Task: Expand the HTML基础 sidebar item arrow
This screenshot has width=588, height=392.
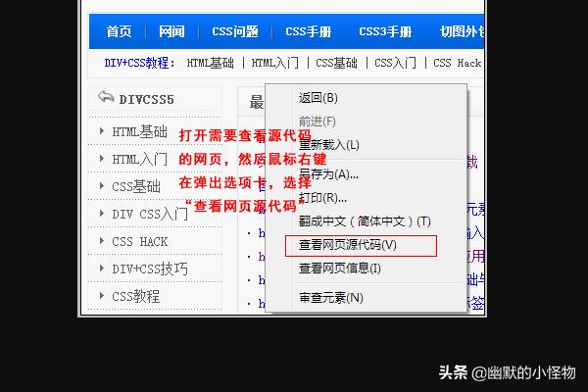Action: [x=102, y=131]
